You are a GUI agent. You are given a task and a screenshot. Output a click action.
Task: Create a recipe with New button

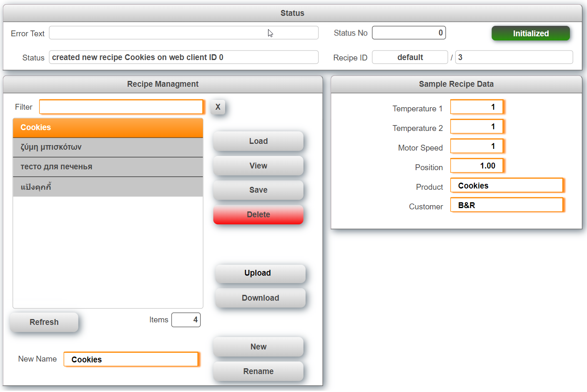click(258, 347)
